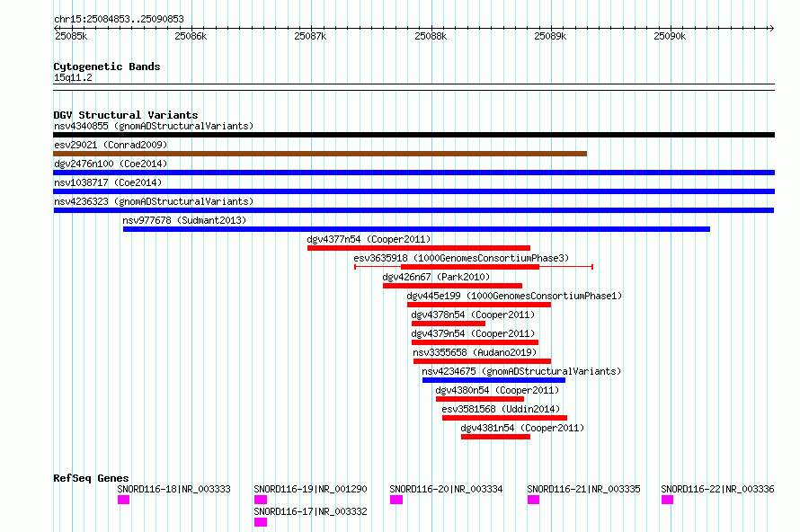Viewport: 800px width, 532px height.
Task: Click the esv29021 (Conrad2009) label
Action: pyautogui.click(x=111, y=145)
